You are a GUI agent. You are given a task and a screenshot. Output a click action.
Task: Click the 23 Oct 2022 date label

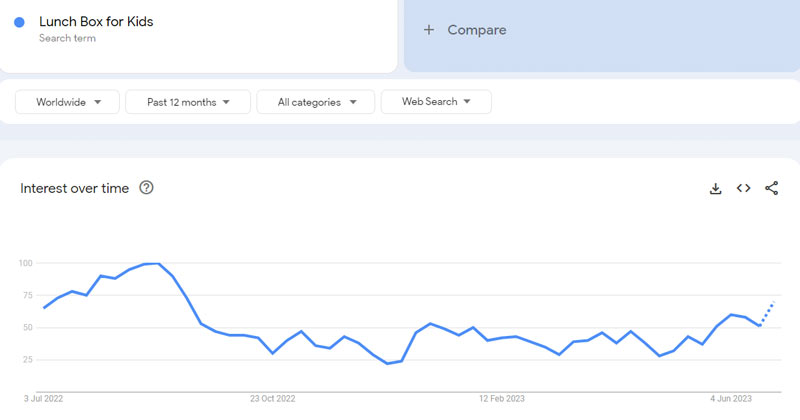(x=273, y=398)
